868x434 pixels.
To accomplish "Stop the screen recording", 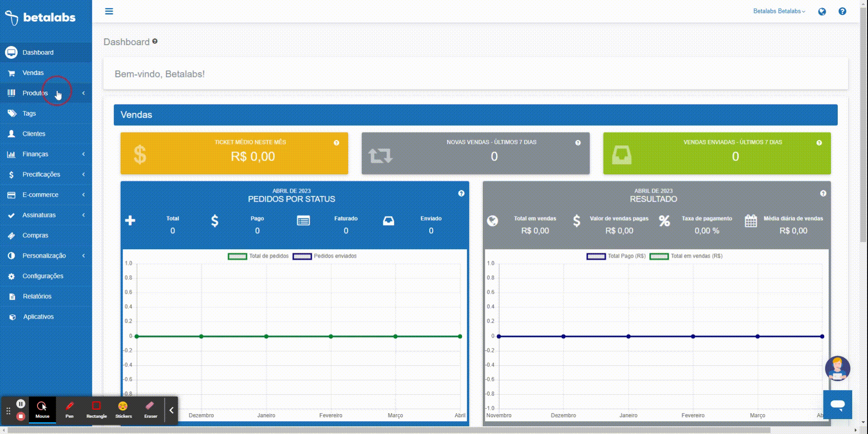I will 21,416.
